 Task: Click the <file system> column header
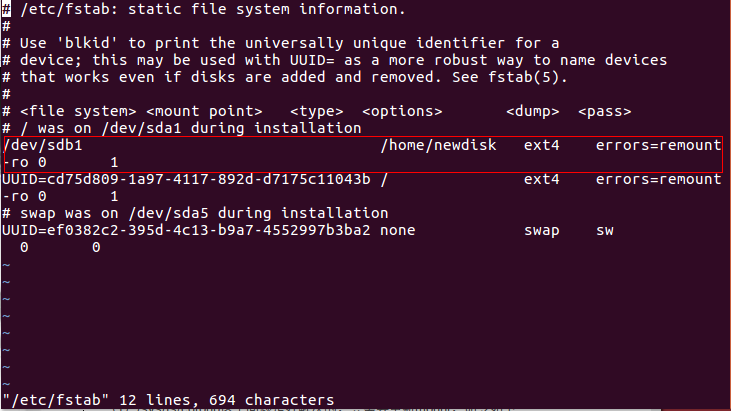click(78, 111)
